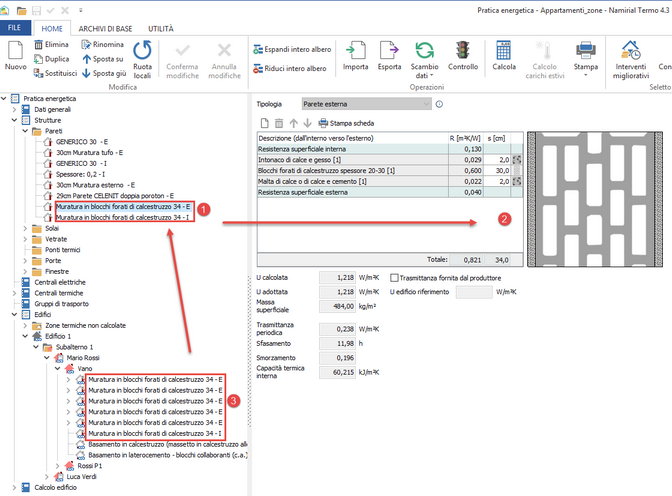Click new layer icon above stratigraphy table
The image size is (672, 496).
click(x=265, y=123)
